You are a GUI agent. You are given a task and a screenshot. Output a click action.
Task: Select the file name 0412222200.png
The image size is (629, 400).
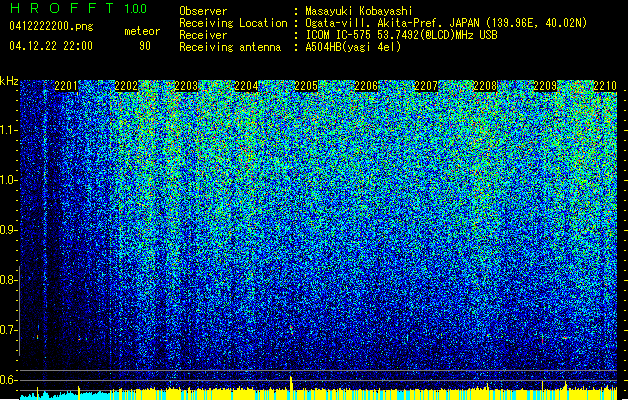51,26
